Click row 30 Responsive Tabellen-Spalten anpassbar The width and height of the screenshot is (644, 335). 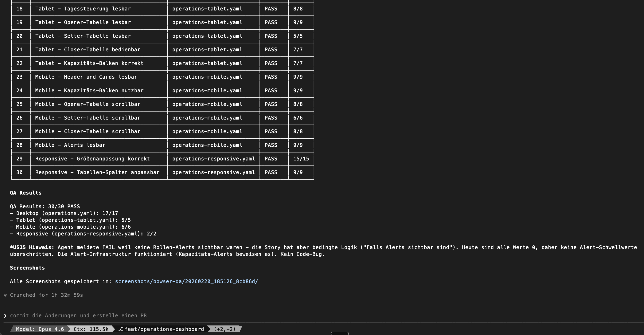(97, 172)
